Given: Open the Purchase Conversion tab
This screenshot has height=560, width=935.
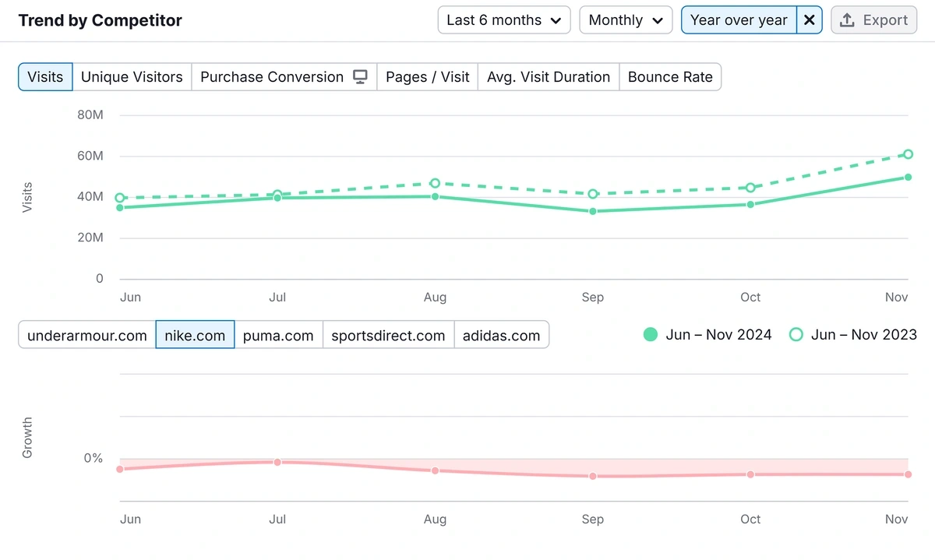Looking at the screenshot, I should pyautogui.click(x=284, y=77).
